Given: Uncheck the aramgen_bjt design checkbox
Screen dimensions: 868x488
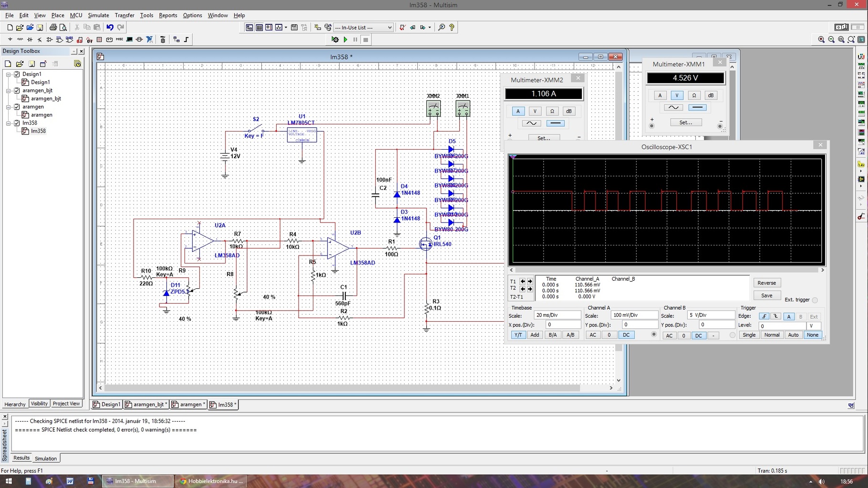Looking at the screenshot, I should 17,91.
